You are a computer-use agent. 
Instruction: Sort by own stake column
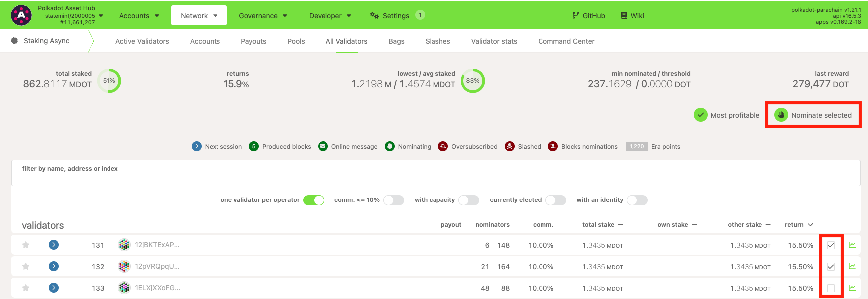click(677, 225)
